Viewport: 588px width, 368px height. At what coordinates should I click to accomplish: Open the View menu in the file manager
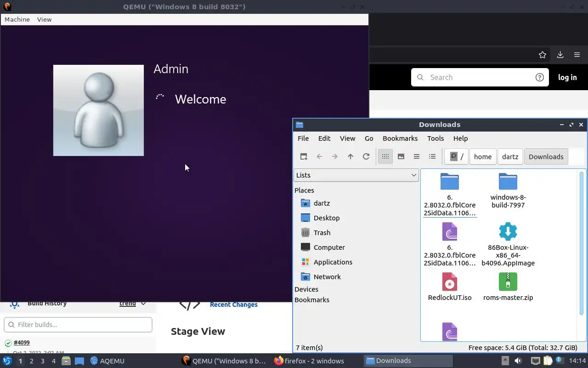click(x=347, y=138)
